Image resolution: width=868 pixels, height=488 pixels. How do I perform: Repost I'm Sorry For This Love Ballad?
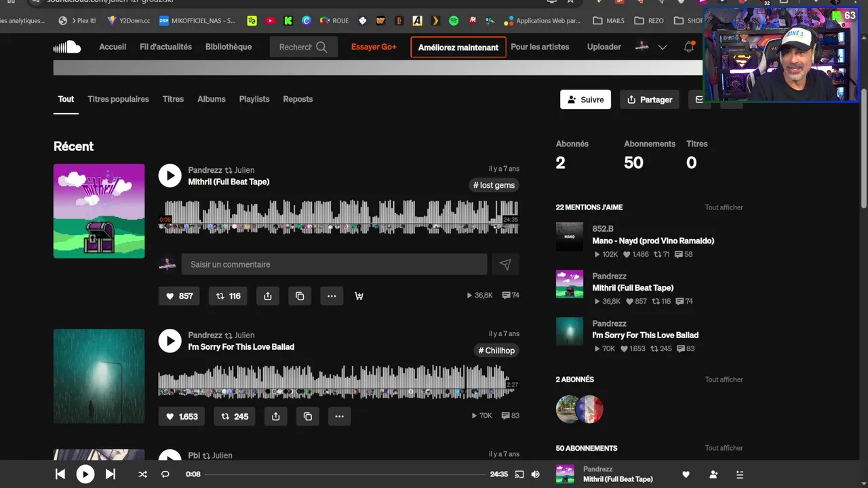234,416
